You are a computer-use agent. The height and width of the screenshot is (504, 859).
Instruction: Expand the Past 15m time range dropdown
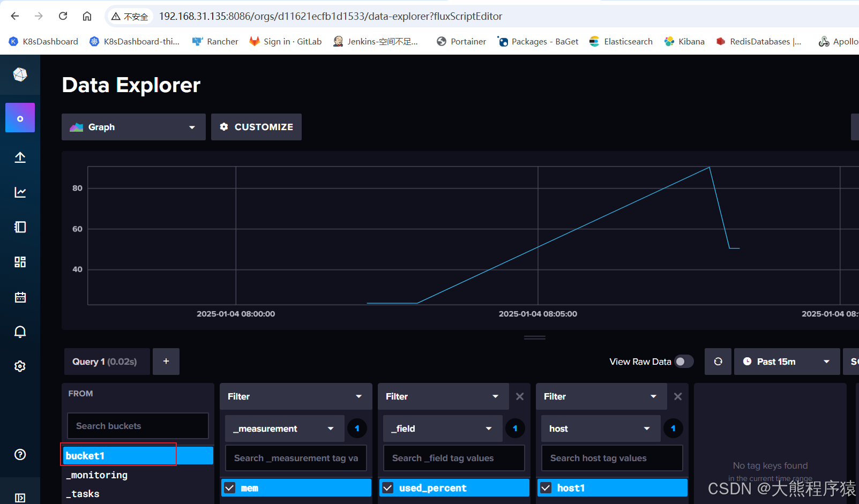point(787,361)
